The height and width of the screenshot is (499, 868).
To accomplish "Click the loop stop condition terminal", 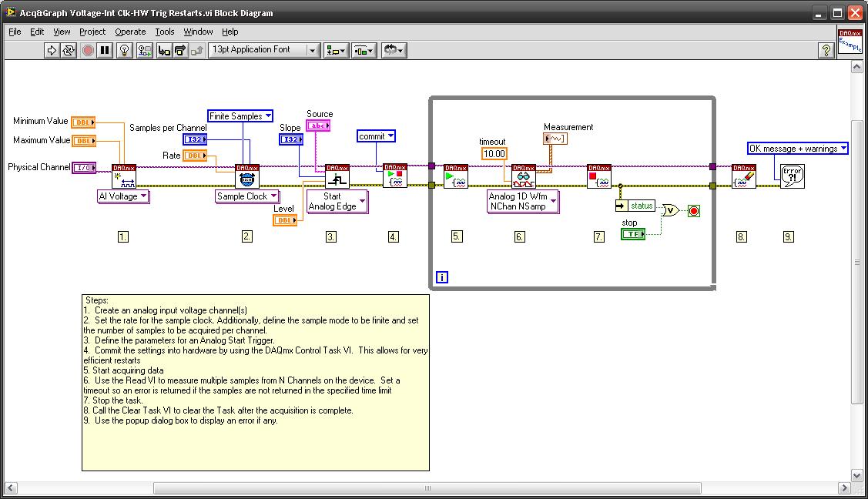I will point(694,211).
